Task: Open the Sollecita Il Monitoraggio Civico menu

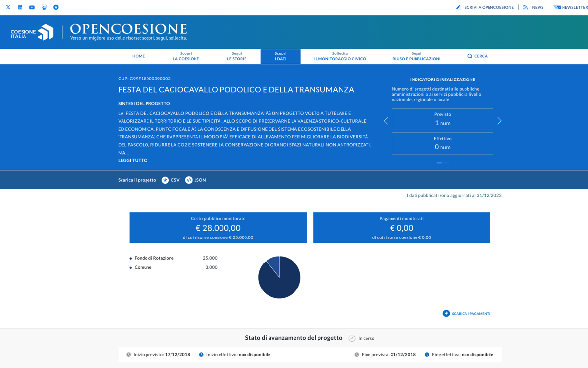Action: click(340, 56)
